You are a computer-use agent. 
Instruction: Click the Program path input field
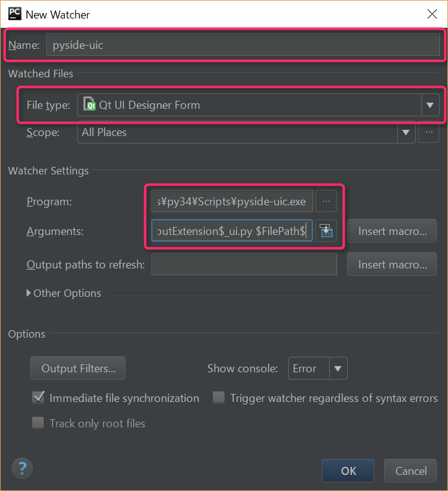coord(232,202)
